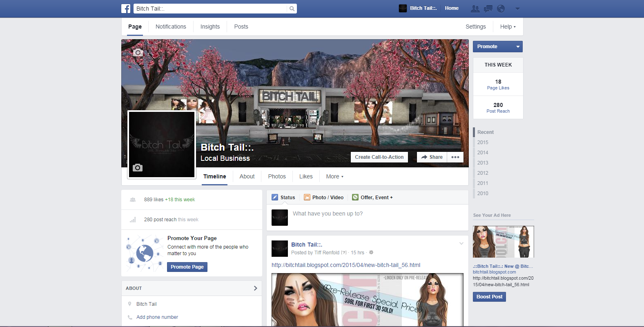Click the Boost Post button

click(489, 297)
